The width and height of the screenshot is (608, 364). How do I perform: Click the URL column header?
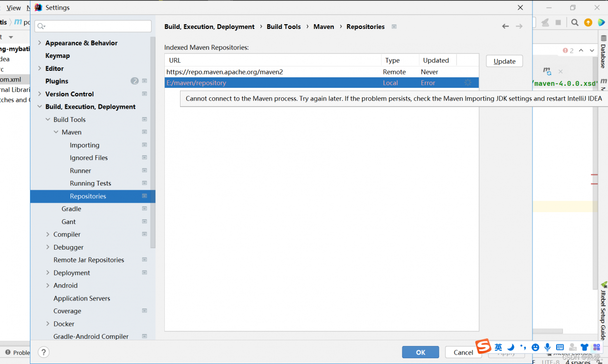pos(273,60)
